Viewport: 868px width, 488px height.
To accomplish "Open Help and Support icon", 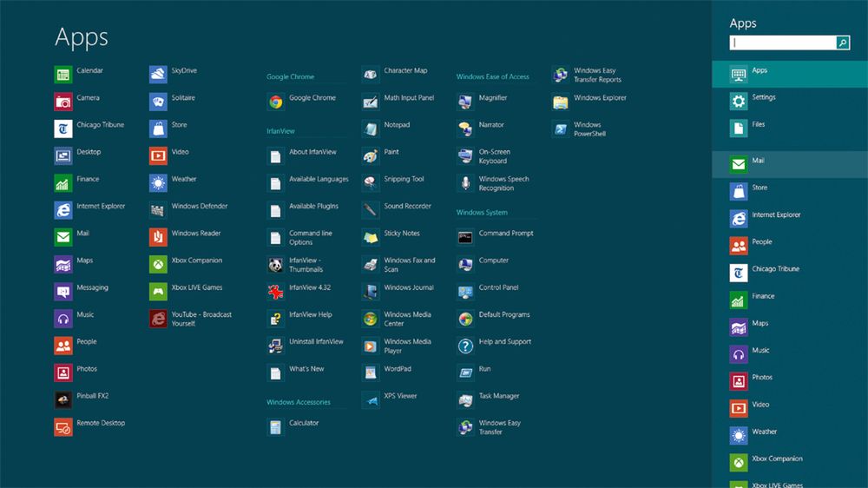I will click(465, 346).
